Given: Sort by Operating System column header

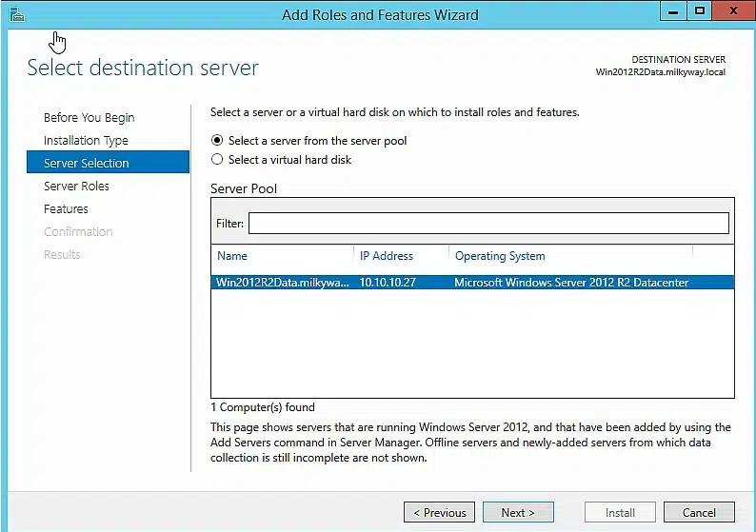Looking at the screenshot, I should coord(500,256).
